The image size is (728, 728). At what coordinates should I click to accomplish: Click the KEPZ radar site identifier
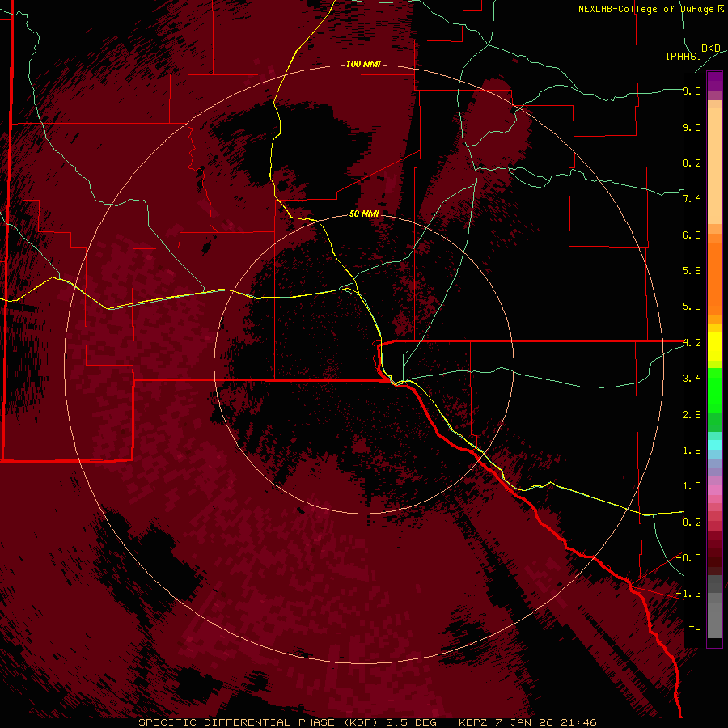472,722
